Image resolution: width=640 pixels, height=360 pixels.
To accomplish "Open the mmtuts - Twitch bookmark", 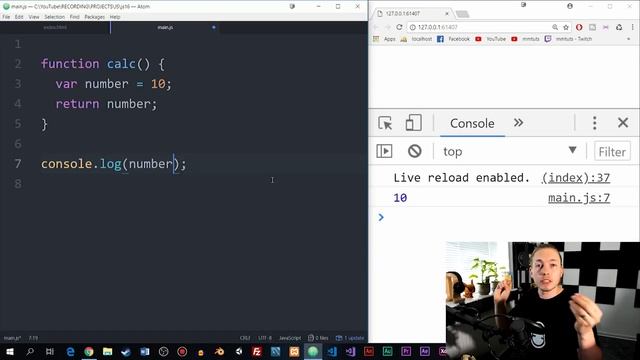I will (x=568, y=39).
